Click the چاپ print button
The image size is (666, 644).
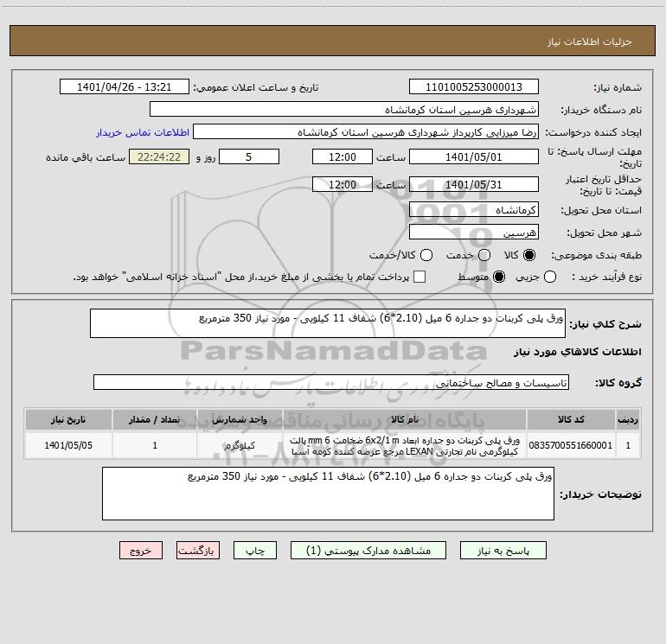click(x=255, y=551)
